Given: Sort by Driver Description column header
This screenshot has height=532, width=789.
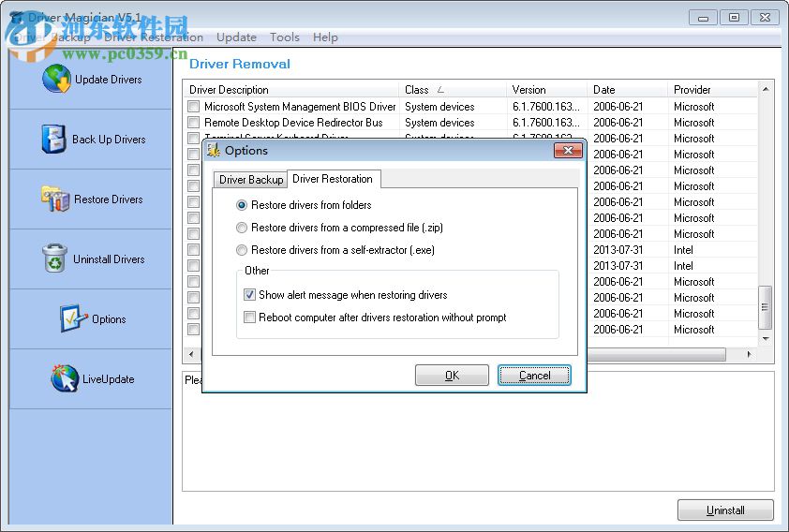Looking at the screenshot, I should pyautogui.click(x=291, y=90).
